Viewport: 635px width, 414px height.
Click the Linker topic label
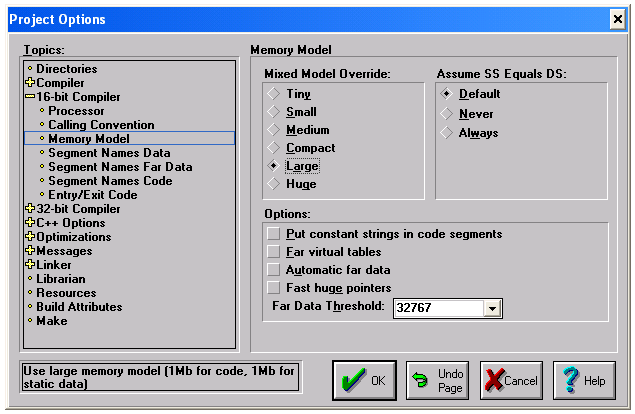point(54,265)
